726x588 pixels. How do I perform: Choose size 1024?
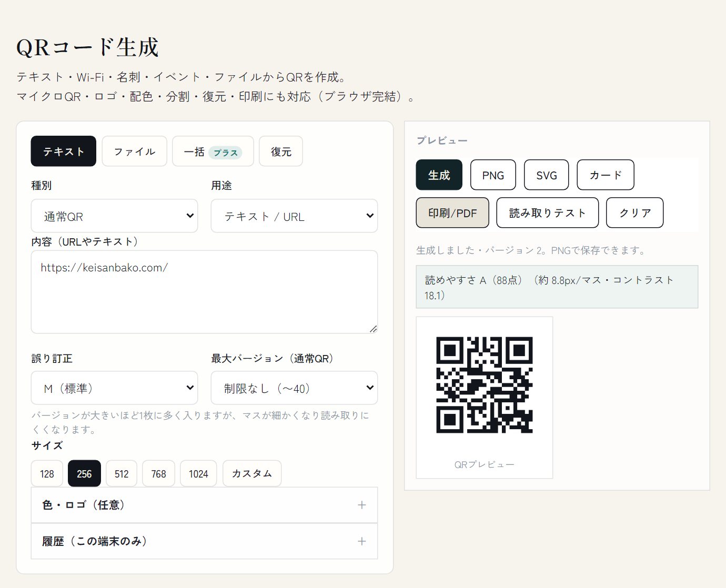199,474
